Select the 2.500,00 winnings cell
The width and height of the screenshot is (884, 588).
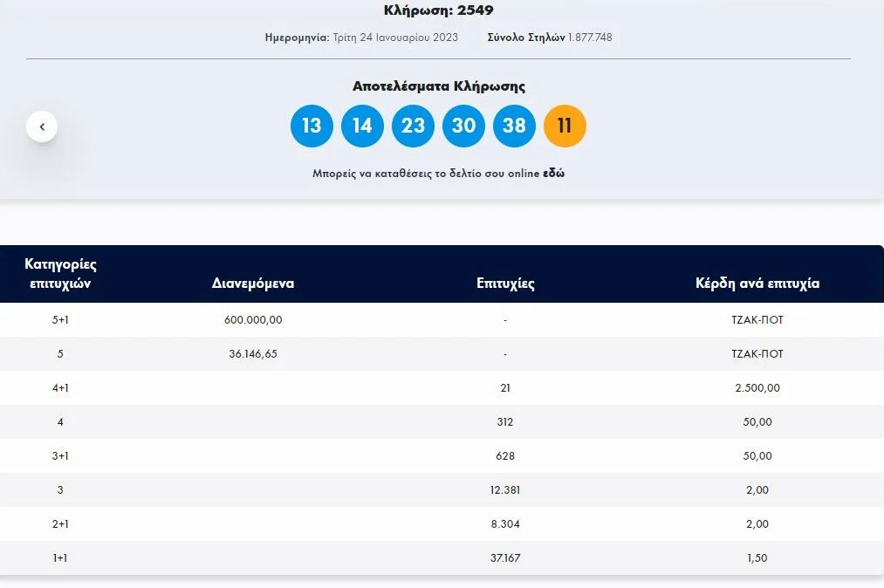[x=757, y=388]
